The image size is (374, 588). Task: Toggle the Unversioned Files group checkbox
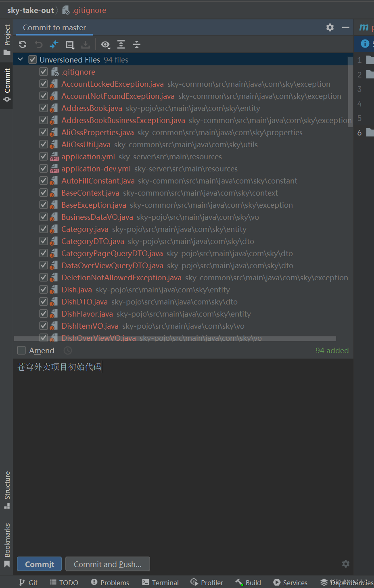pos(32,59)
